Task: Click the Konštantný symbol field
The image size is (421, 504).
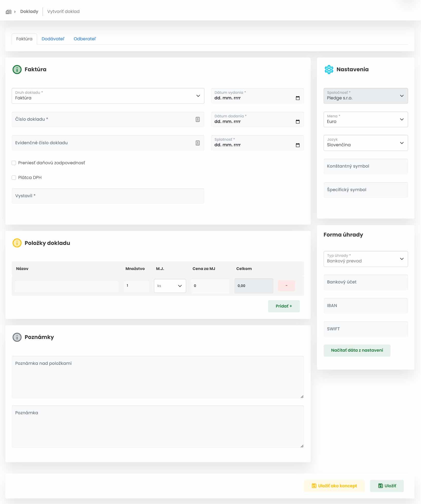Action: [x=366, y=166]
